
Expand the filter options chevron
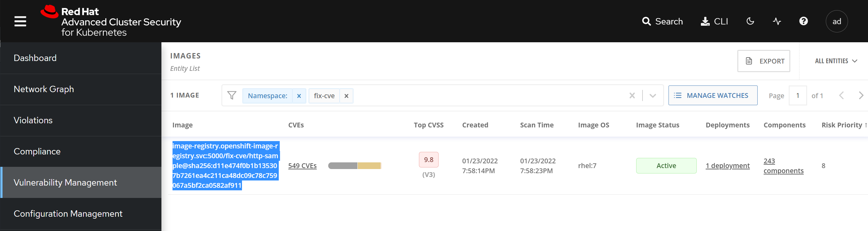pos(653,96)
